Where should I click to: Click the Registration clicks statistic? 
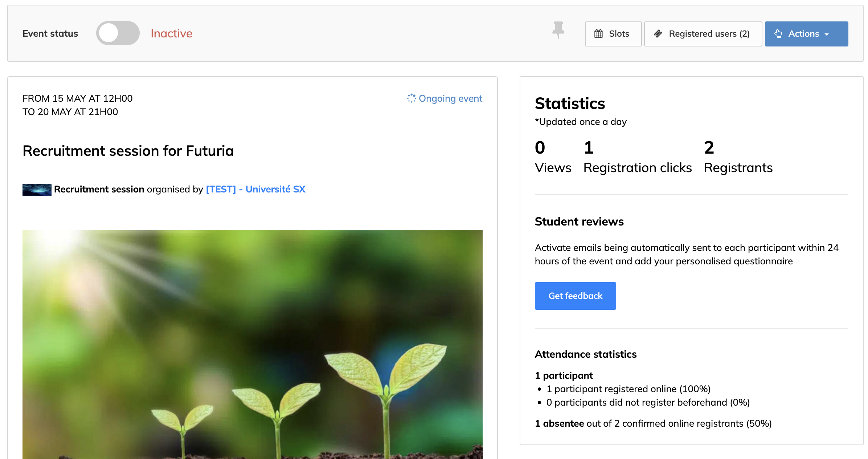point(638,157)
